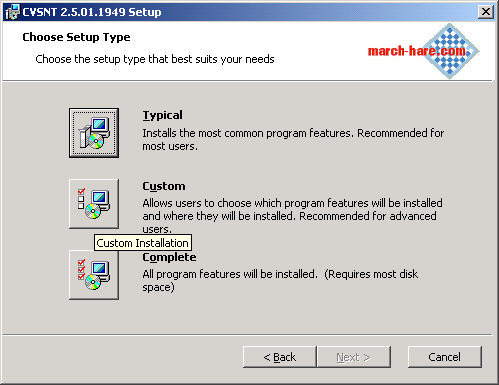Click the Typical heading label
Viewport: 499px width, 385px height.
162,115
